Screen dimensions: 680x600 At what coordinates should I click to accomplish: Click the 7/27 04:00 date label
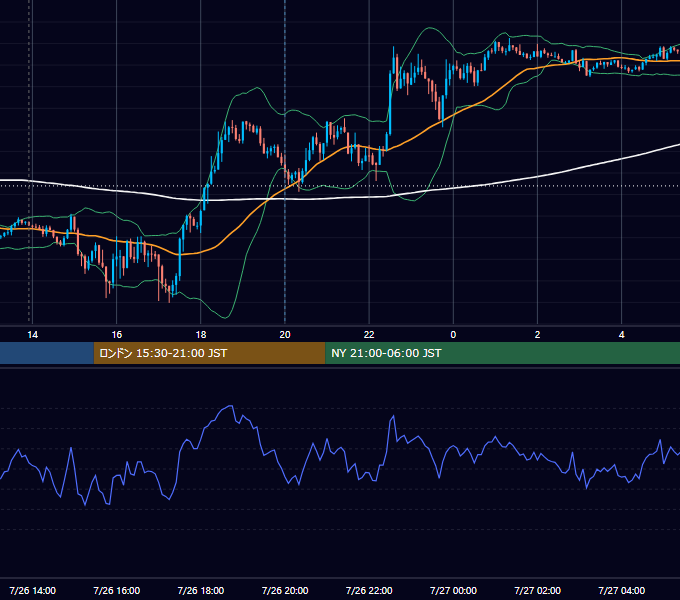621,590
